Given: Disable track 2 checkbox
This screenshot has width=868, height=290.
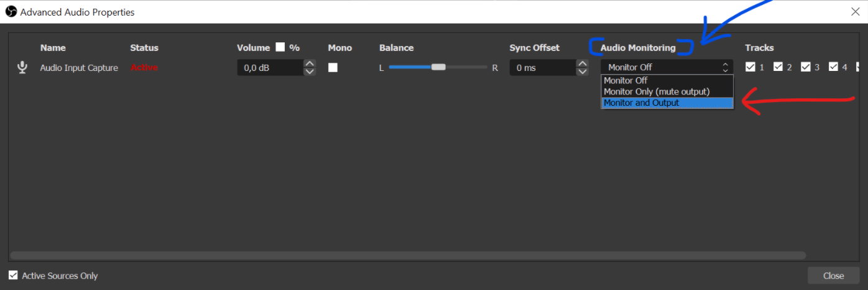Looking at the screenshot, I should click(x=778, y=67).
